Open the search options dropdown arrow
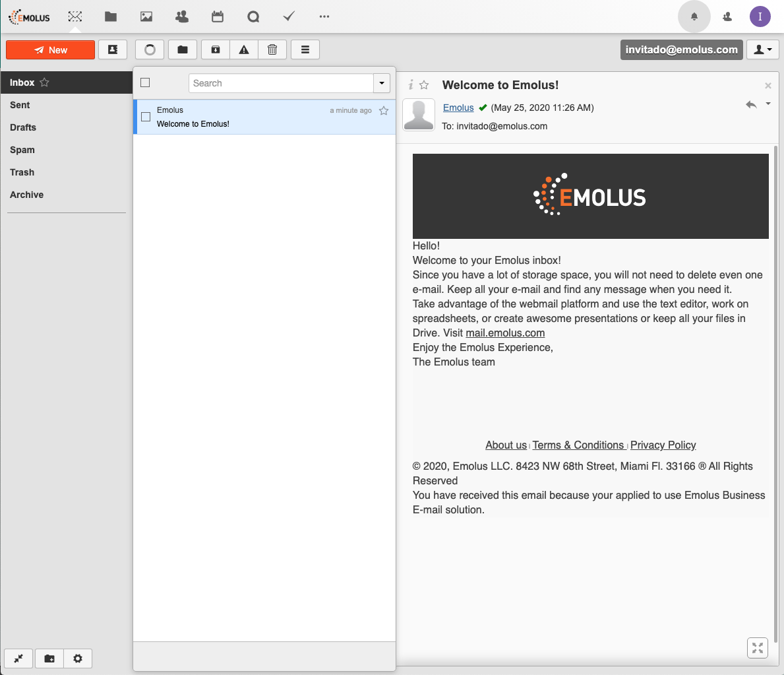 tap(381, 83)
